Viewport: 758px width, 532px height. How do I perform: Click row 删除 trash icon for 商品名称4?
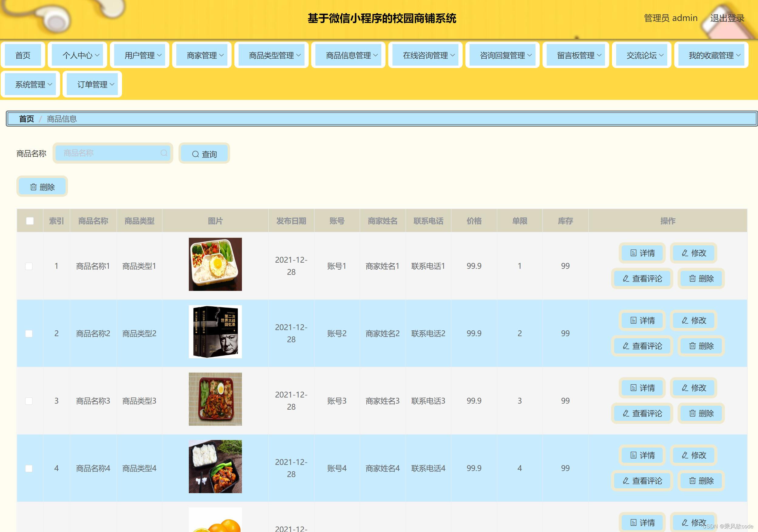coord(692,481)
